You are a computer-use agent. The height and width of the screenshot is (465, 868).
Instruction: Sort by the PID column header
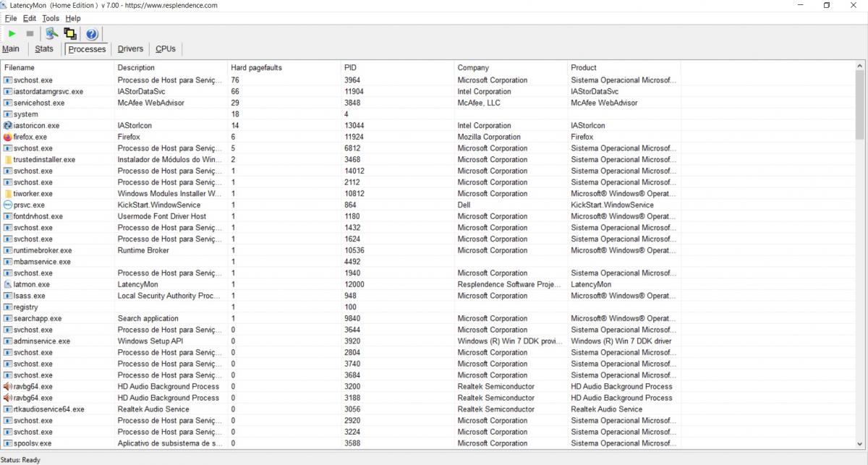tap(399, 67)
